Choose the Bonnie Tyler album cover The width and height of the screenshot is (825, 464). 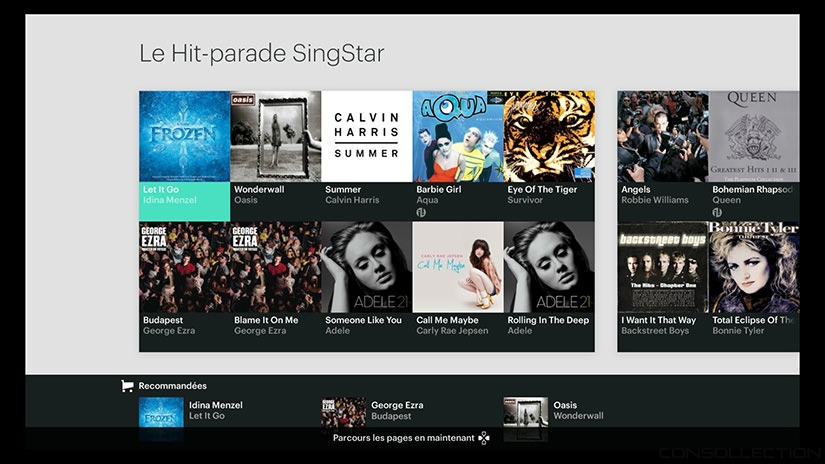pos(754,267)
